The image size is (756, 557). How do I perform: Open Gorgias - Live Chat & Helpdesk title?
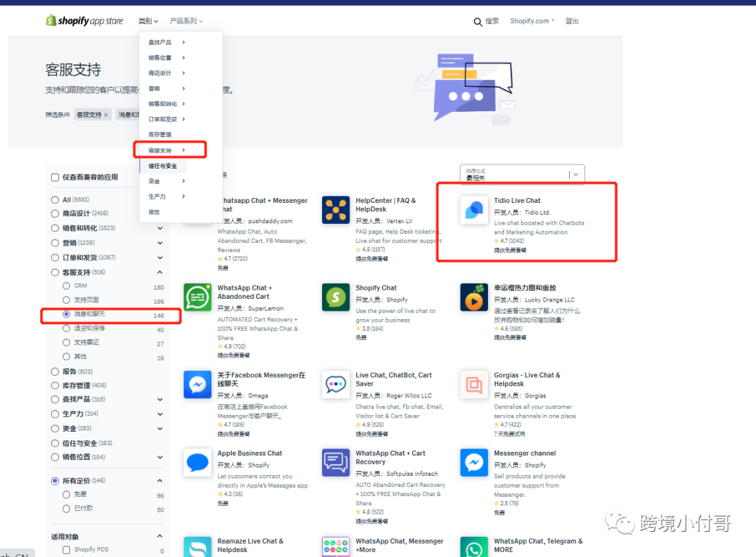[527, 379]
